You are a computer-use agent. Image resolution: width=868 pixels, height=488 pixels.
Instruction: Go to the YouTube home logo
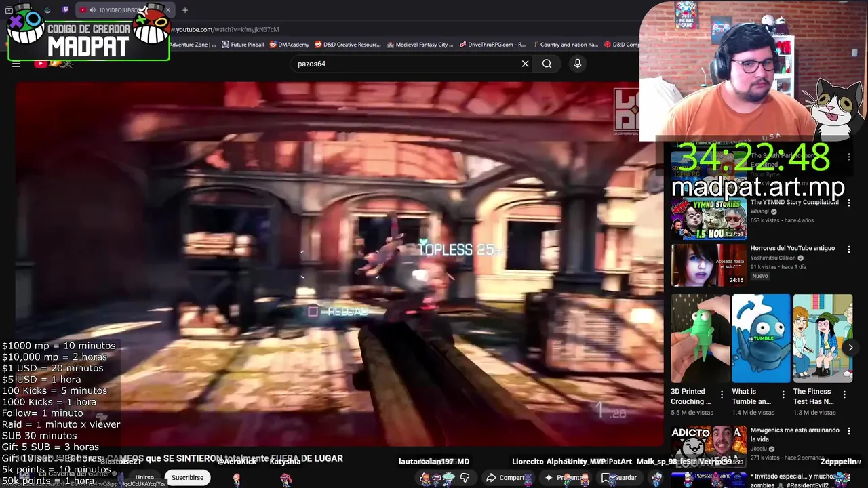pyautogui.click(x=52, y=64)
